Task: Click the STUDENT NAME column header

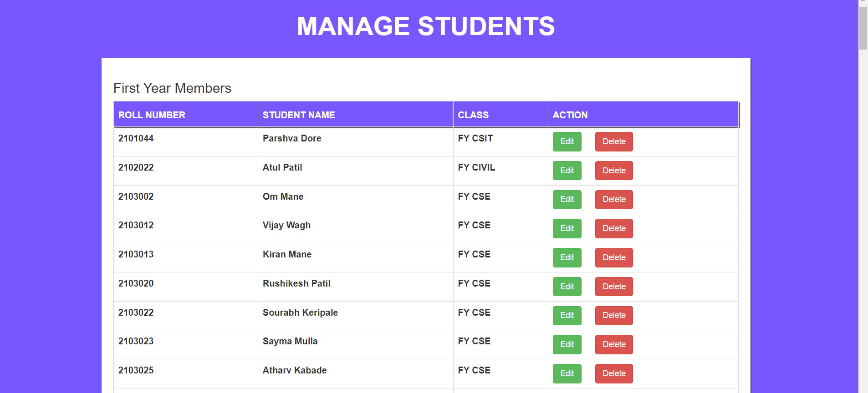Action: [298, 115]
